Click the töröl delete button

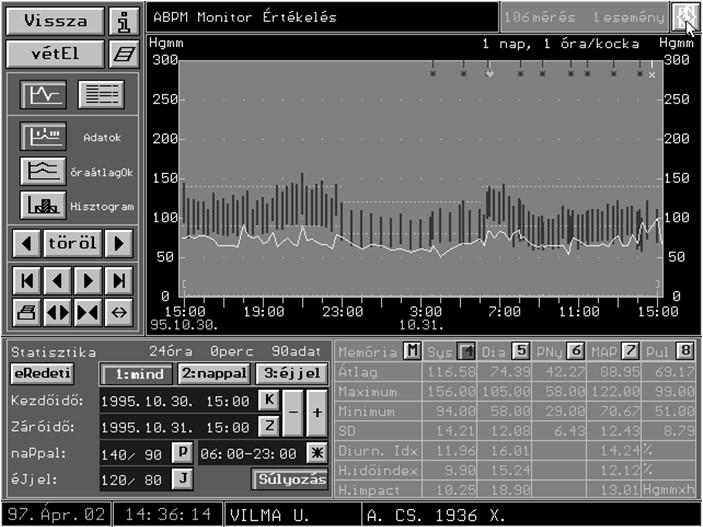[x=73, y=244]
